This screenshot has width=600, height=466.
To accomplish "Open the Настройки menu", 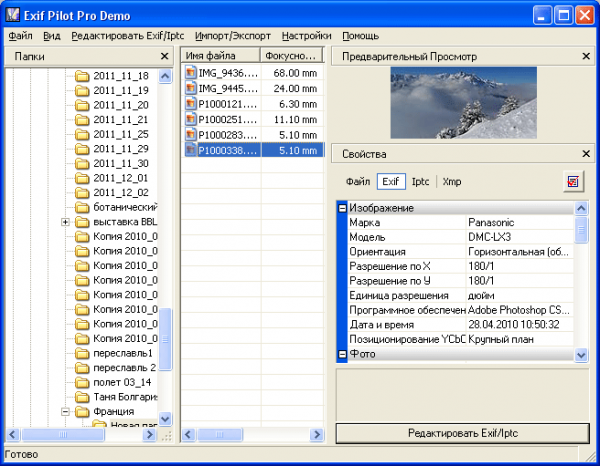I will 306,36.
